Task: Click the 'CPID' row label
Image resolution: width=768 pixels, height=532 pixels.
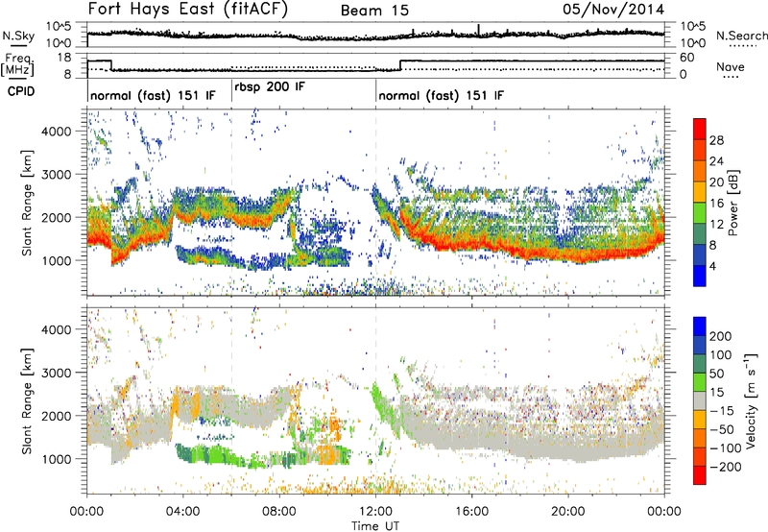Action: 21,91
